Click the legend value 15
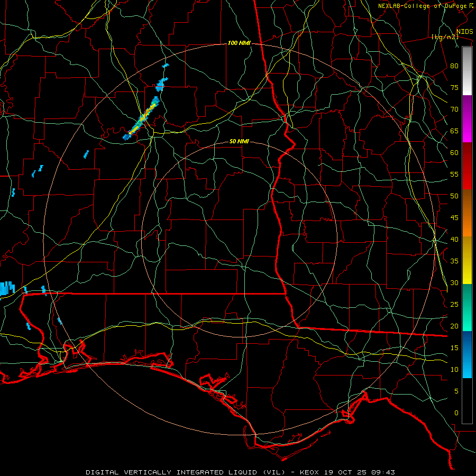The image size is (476, 476). (454, 348)
